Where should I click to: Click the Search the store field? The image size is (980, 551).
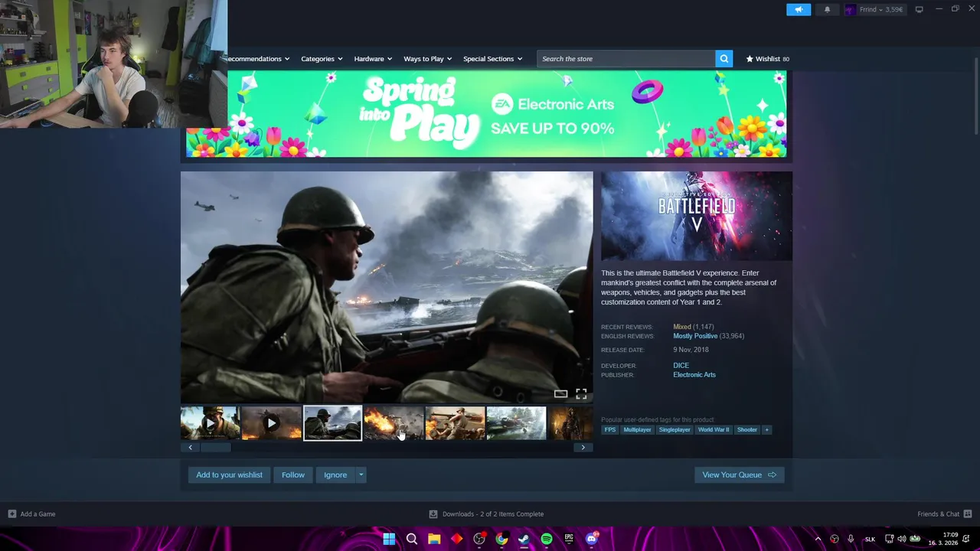(x=626, y=59)
